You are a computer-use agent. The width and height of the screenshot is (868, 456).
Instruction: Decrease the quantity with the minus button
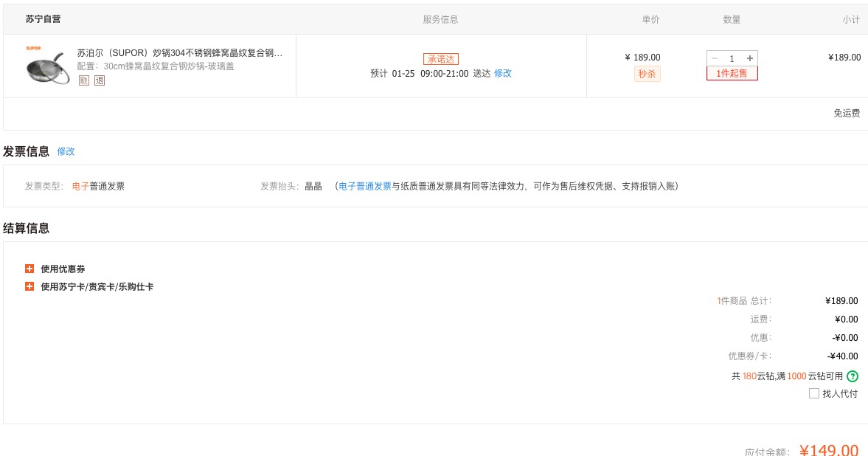tap(714, 58)
